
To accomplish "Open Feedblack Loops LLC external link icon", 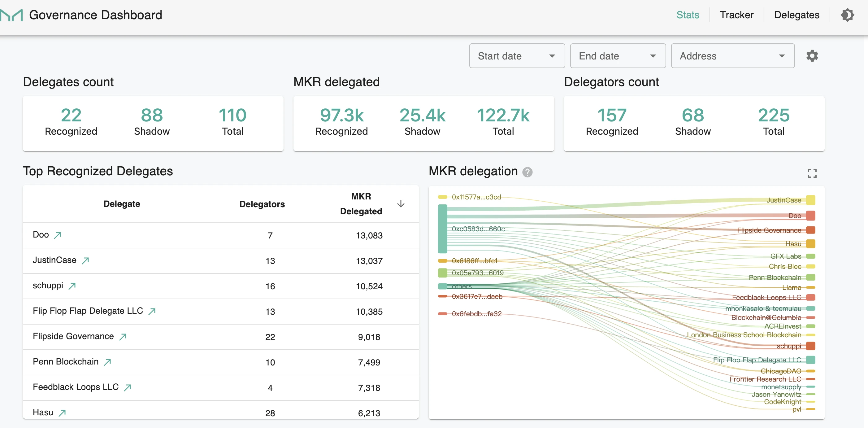I will coord(127,387).
